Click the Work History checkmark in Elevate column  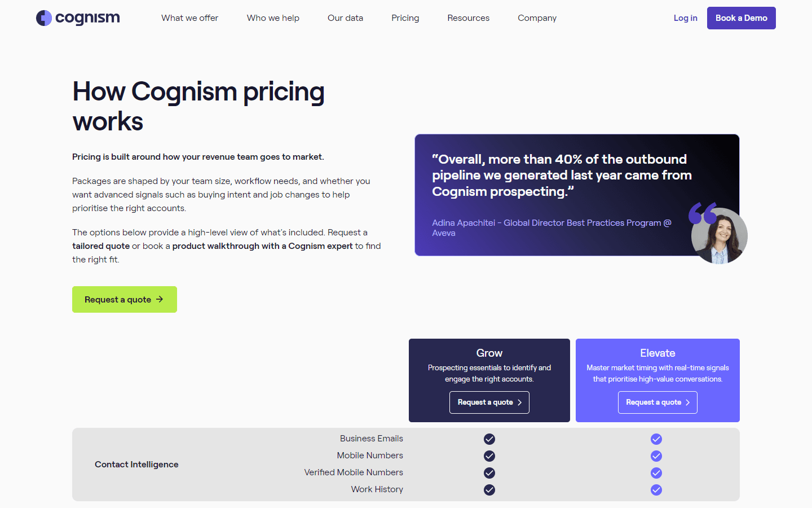[656, 490]
